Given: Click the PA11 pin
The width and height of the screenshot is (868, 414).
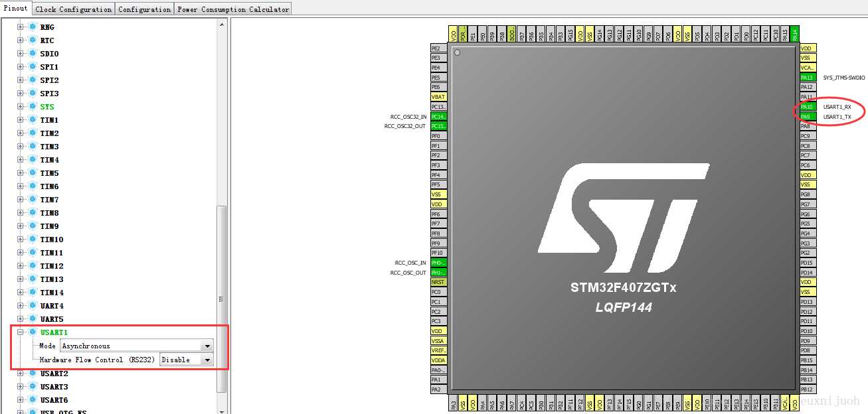Looking at the screenshot, I should click(808, 97).
